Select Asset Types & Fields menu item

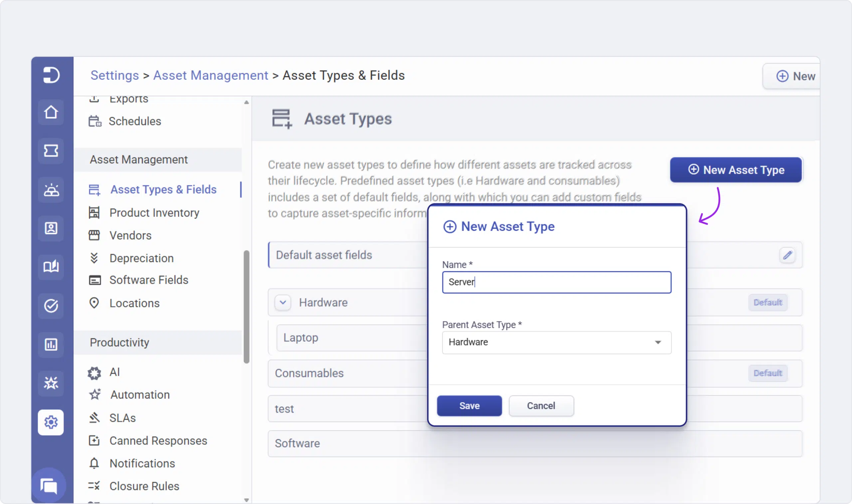click(163, 190)
